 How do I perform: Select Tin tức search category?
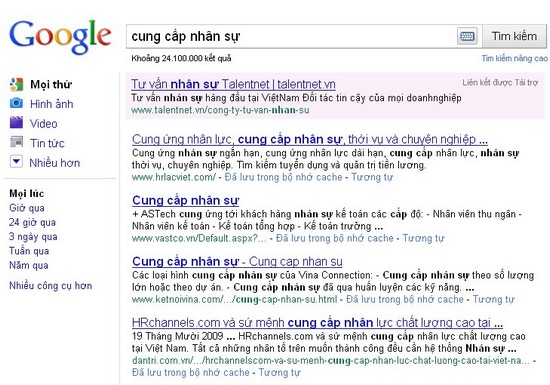[47, 143]
